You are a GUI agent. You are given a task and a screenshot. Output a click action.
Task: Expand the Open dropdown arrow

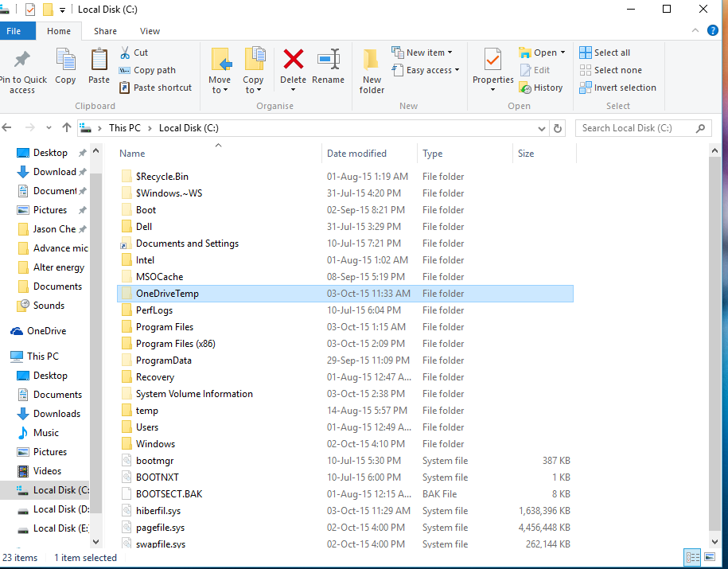pos(563,53)
